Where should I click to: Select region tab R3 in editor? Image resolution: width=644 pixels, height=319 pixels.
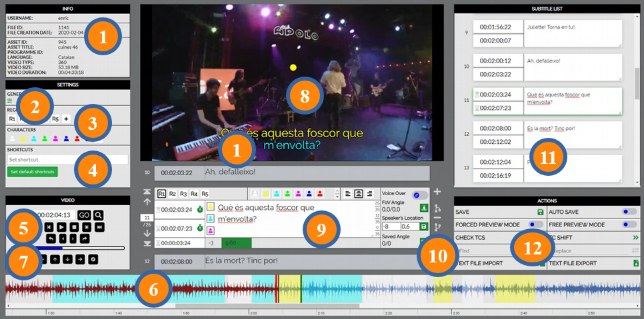[183, 194]
